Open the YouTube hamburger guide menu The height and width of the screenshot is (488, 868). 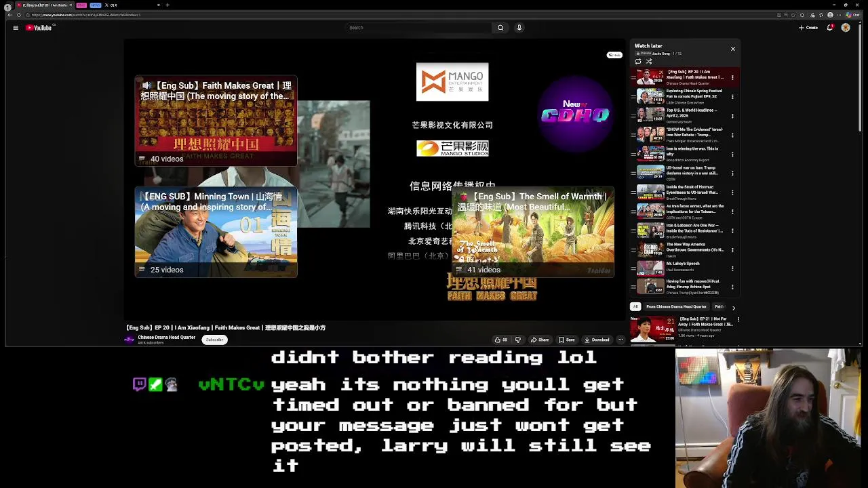[x=16, y=28]
